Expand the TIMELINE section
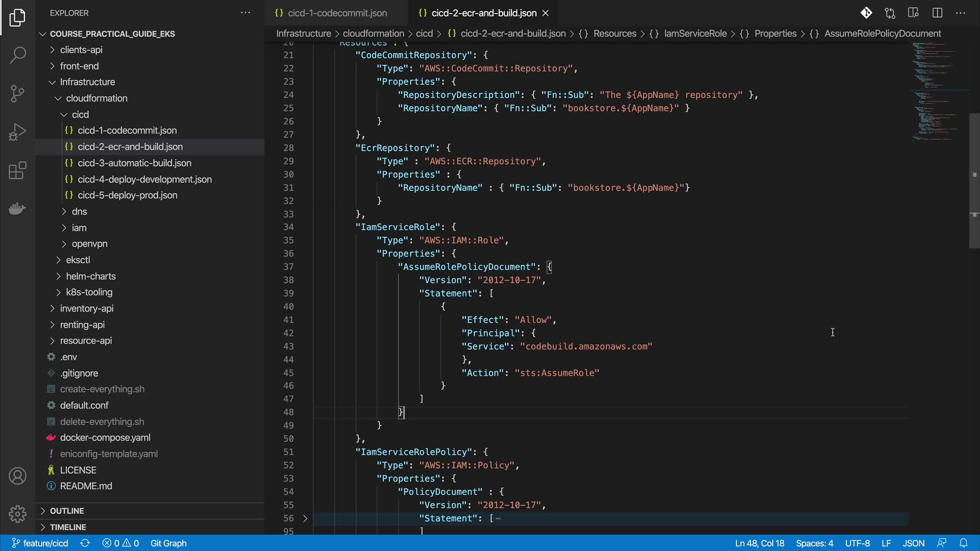Image resolution: width=980 pixels, height=551 pixels. coord(68,527)
